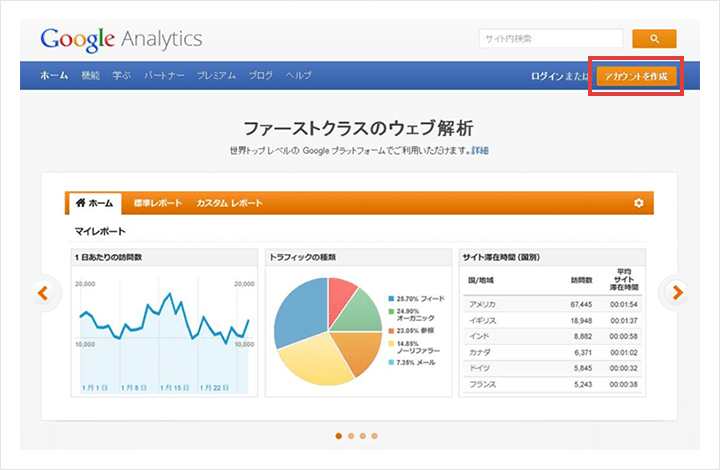Open the ホーム navigation item
Screen dimensions: 720x470
pos(54,75)
